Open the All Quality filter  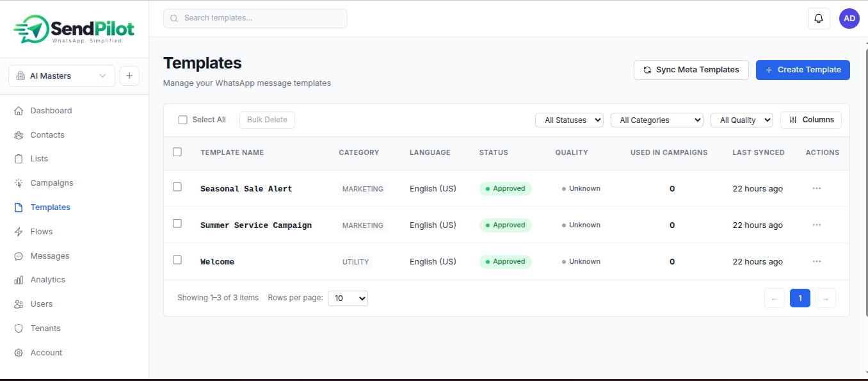741,120
